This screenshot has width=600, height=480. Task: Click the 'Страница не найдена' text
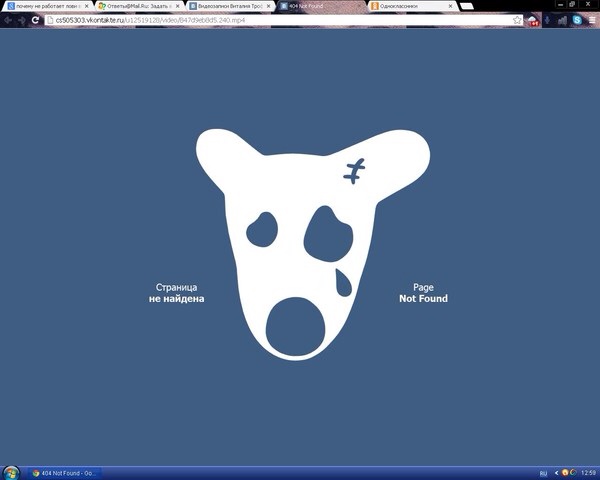tap(176, 293)
